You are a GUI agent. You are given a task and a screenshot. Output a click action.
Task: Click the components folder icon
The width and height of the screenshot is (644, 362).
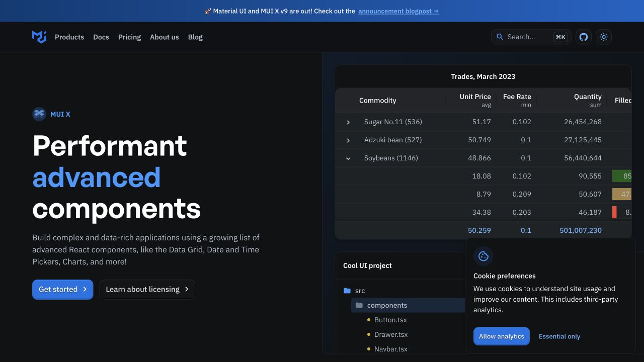pyautogui.click(x=359, y=305)
